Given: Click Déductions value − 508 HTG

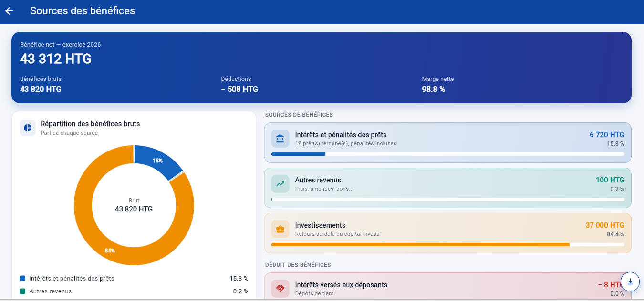Looking at the screenshot, I should 239,89.
